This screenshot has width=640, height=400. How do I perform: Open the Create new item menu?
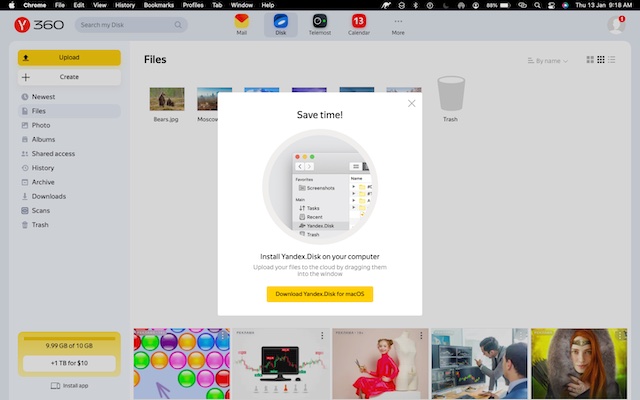point(69,77)
